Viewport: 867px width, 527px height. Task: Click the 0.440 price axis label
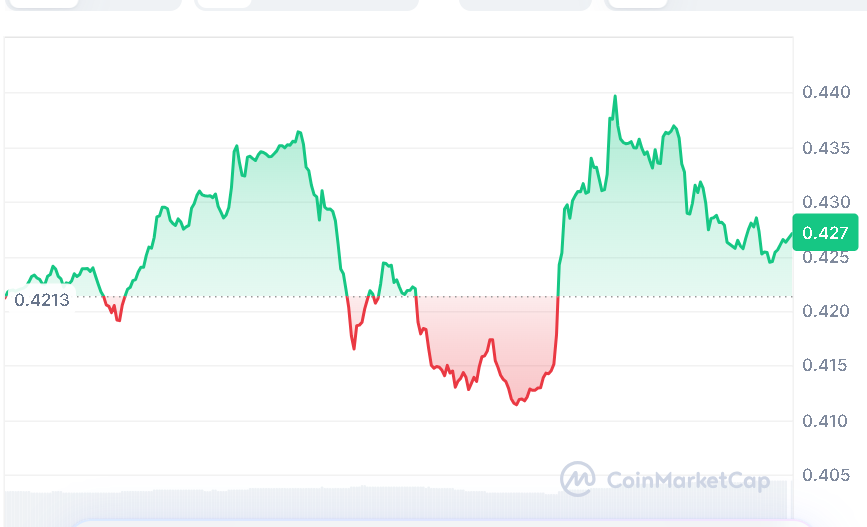826,93
